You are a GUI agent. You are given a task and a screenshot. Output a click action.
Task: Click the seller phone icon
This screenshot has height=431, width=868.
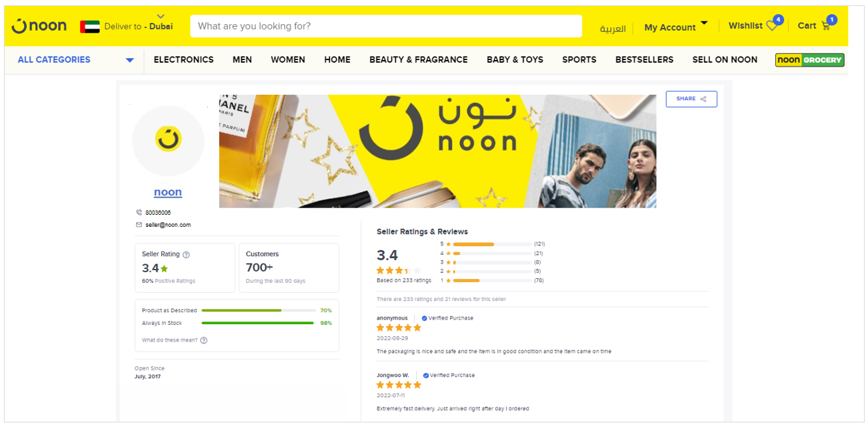coord(139,213)
